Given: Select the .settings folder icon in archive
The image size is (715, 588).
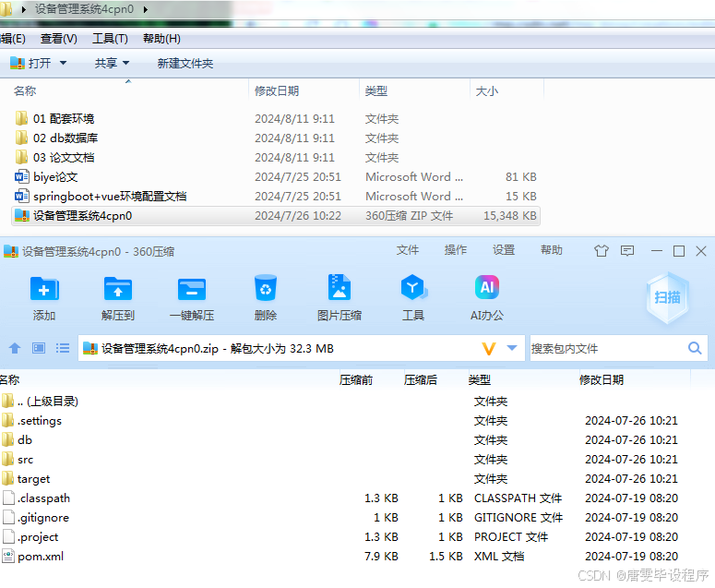Looking at the screenshot, I should click(7, 420).
